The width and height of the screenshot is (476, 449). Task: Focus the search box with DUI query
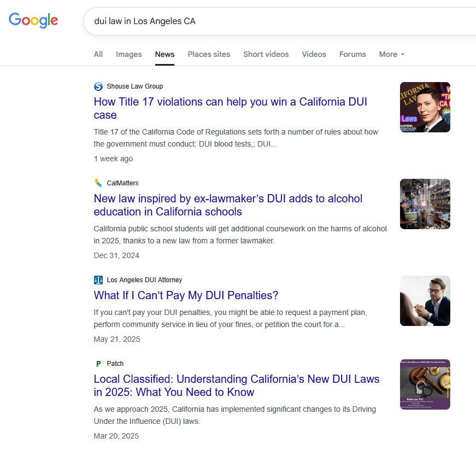279,21
